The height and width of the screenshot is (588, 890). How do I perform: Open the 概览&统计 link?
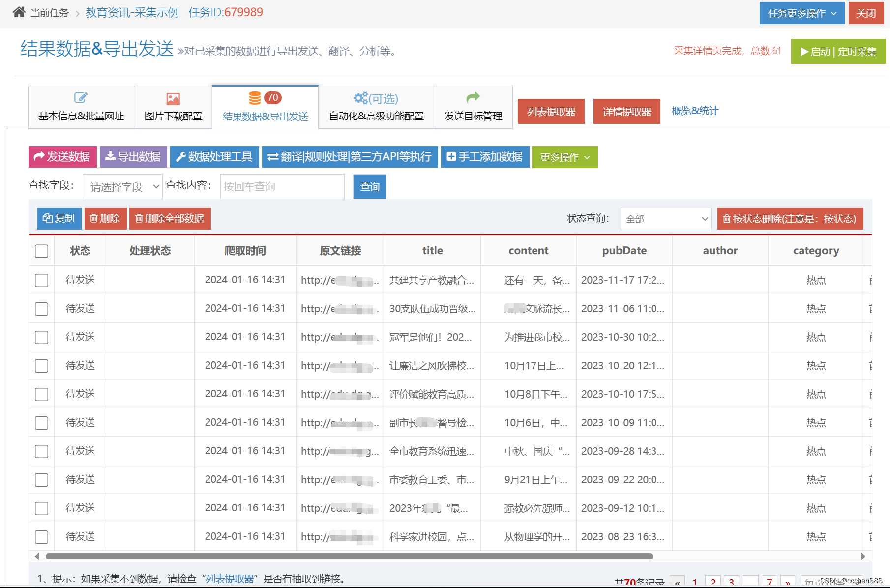[x=695, y=111]
